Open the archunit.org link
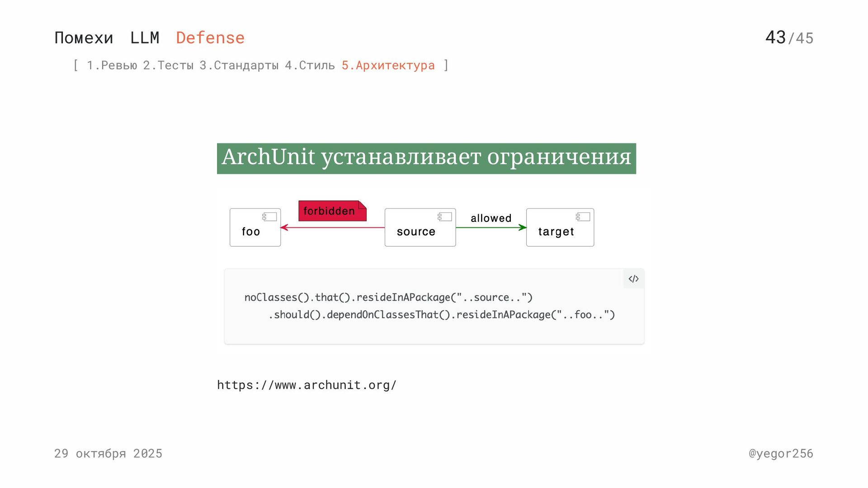 pos(307,385)
